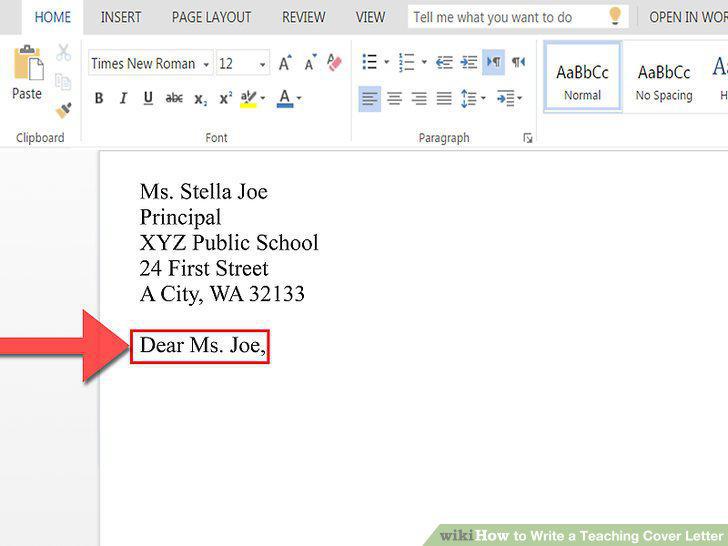The height and width of the screenshot is (546, 728).
Task: Click the '24 First Street' line
Action: point(204,268)
